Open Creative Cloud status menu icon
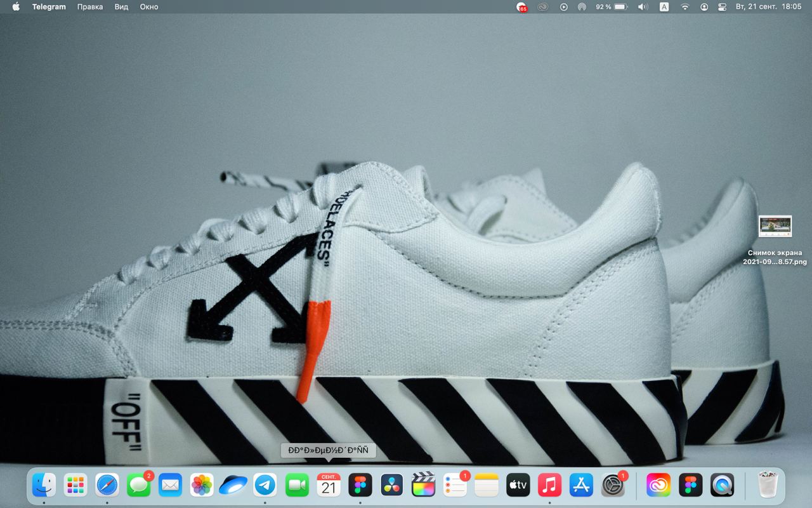Image resolution: width=812 pixels, height=508 pixels. pyautogui.click(x=542, y=6)
